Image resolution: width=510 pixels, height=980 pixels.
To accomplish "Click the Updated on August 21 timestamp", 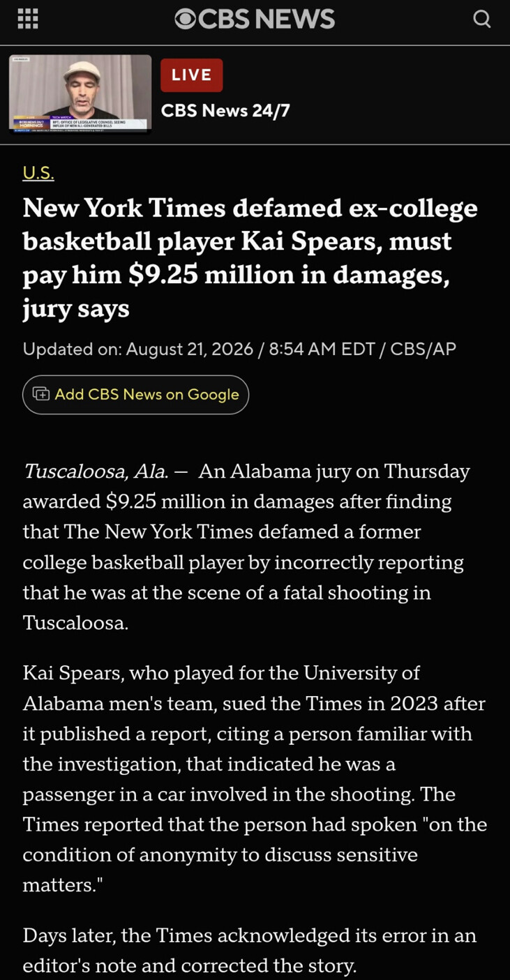I will [138, 349].
